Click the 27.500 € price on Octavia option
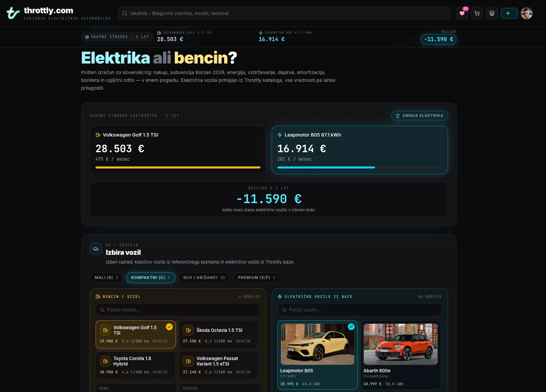Screen dimensions: 546x392 point(192,341)
